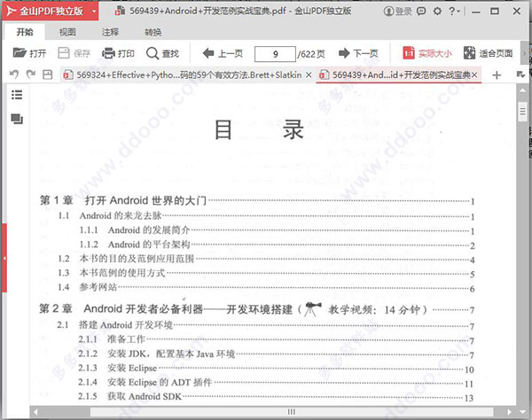Viewport: 532px width, 420px height.
Task: Click the 保存 save button
Action: click(x=74, y=53)
